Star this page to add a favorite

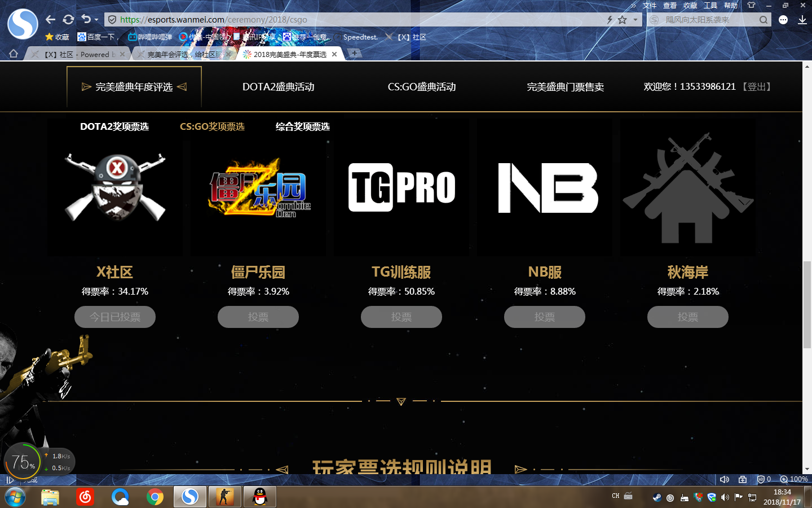click(622, 19)
